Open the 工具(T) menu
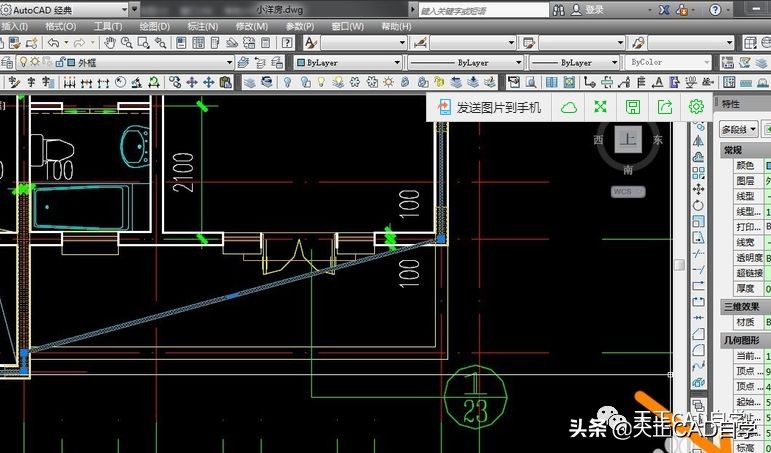The image size is (771, 453). 108,27
